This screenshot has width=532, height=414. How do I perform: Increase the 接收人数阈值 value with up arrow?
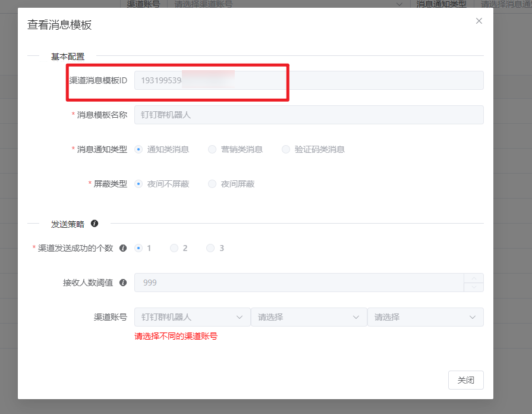coord(474,278)
